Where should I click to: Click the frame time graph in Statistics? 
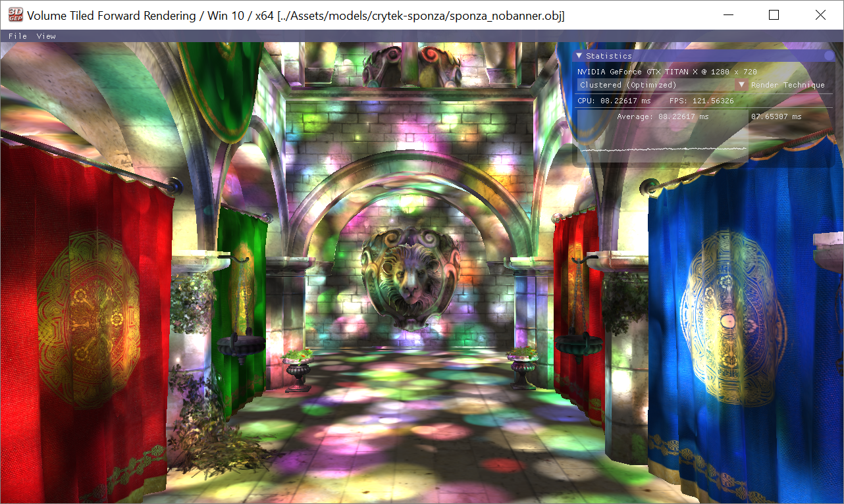[x=663, y=138]
